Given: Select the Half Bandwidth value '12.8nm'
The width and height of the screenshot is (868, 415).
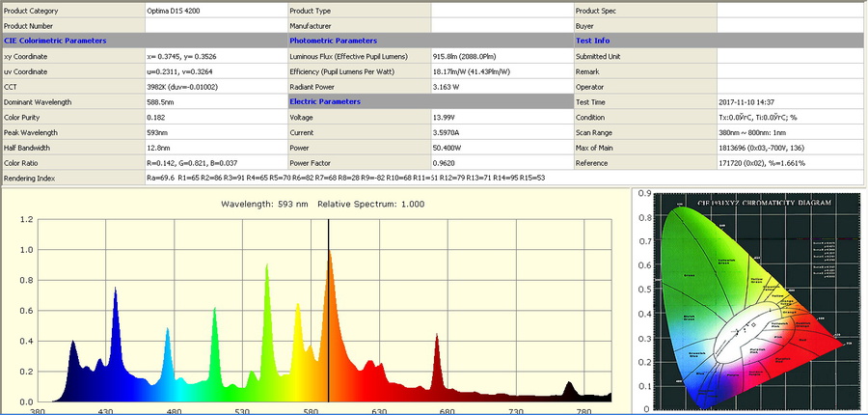Looking at the screenshot, I should (x=158, y=148).
